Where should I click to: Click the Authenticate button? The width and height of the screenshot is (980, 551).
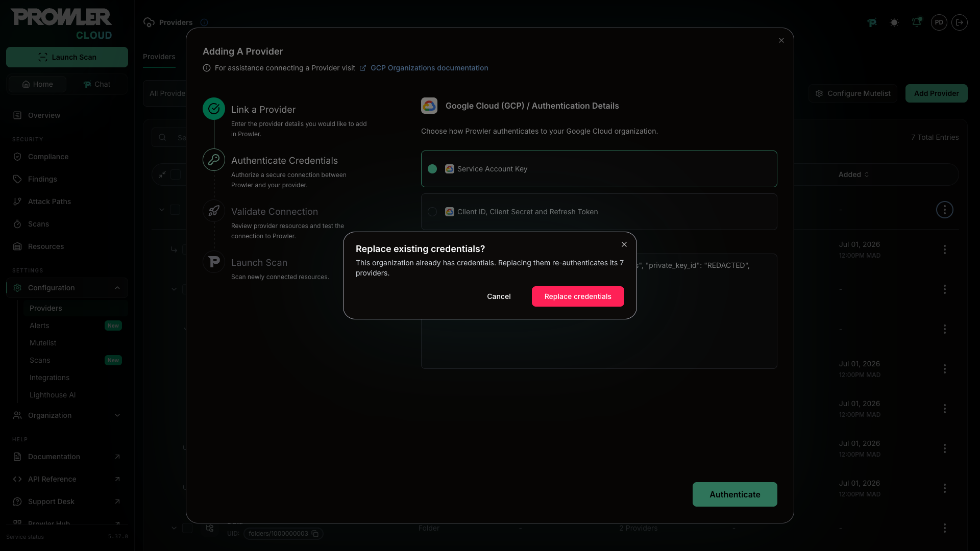coord(735,494)
